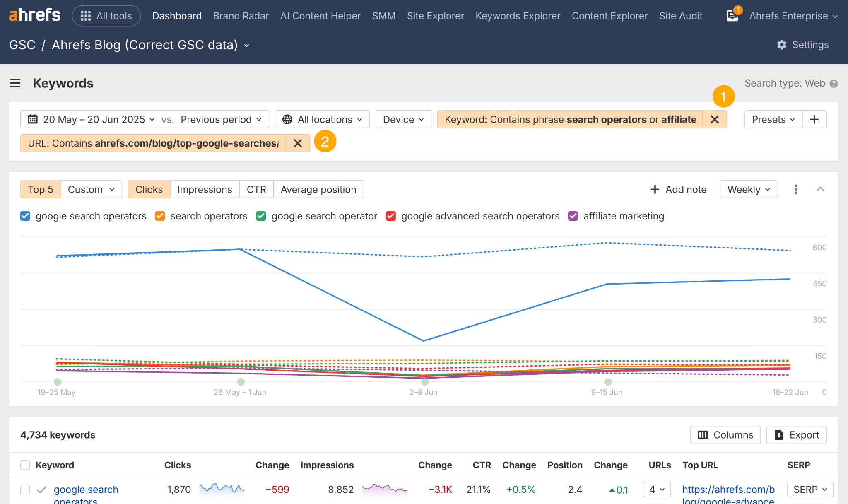The height and width of the screenshot is (504, 848).
Task: Expand the URLs count dropdown showing 4
Action: (657, 489)
